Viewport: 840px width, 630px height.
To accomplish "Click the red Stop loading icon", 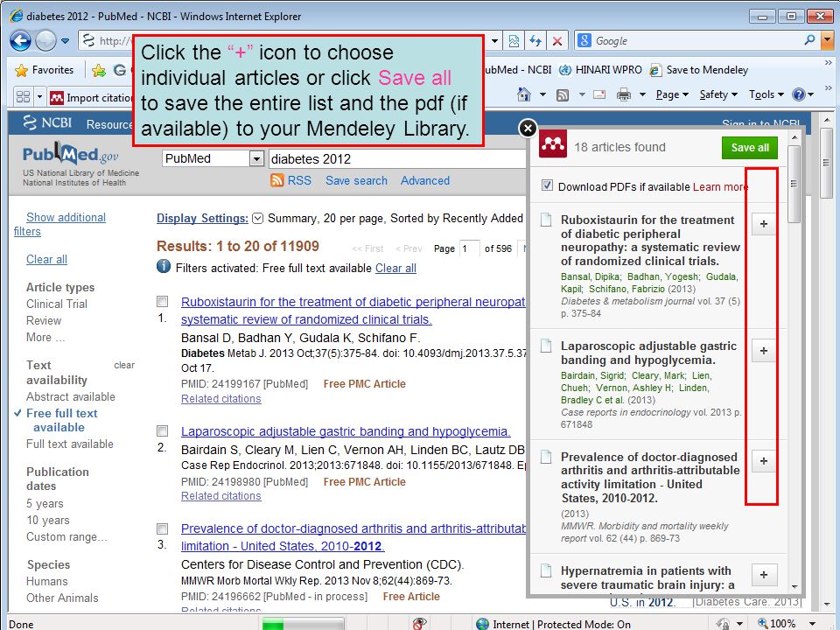I will tap(557, 41).
